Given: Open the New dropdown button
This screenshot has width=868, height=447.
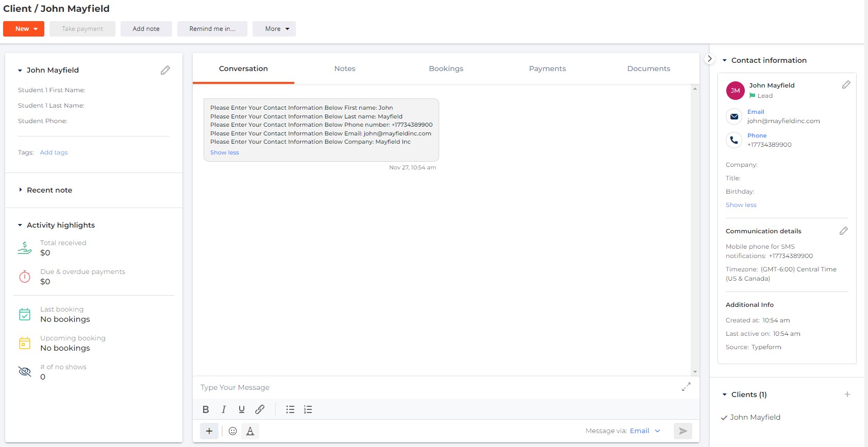Looking at the screenshot, I should (24, 29).
